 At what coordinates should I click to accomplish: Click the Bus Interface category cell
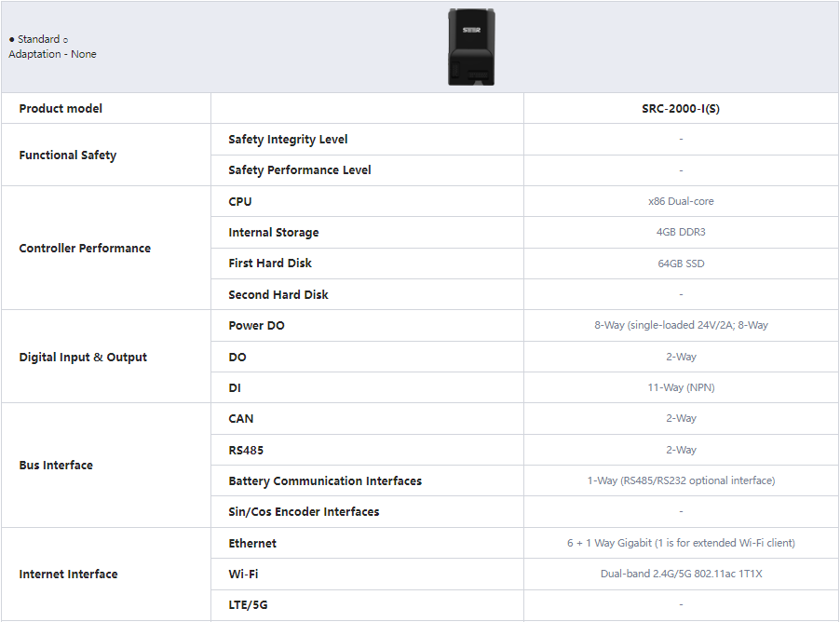pos(56,466)
